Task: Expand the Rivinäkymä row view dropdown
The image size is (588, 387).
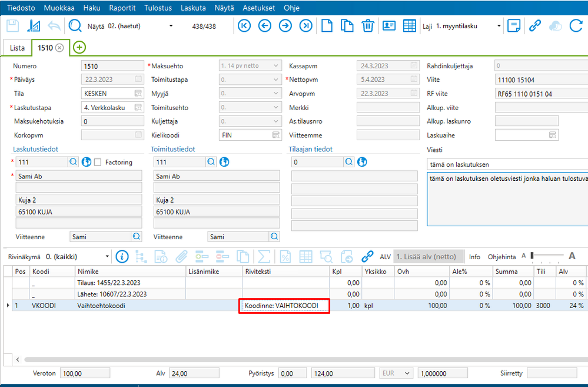Action: (x=107, y=257)
